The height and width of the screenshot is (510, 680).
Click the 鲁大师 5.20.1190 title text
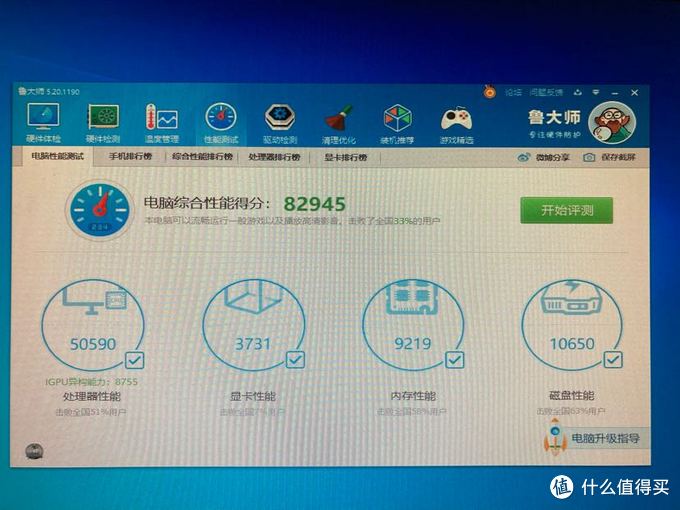[x=49, y=92]
